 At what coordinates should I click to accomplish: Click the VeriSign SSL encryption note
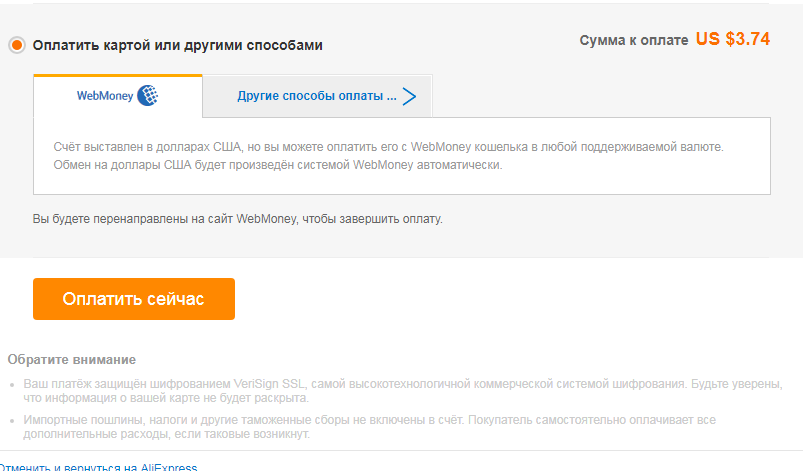point(403,391)
